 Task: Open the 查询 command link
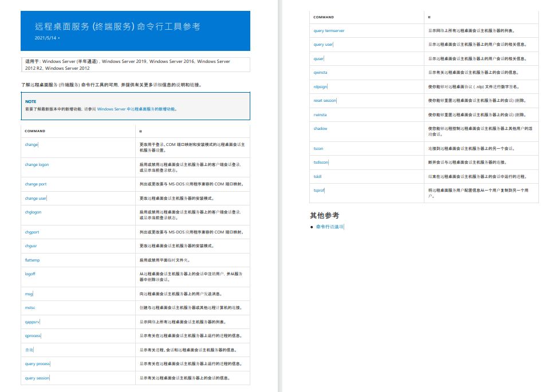point(29,350)
